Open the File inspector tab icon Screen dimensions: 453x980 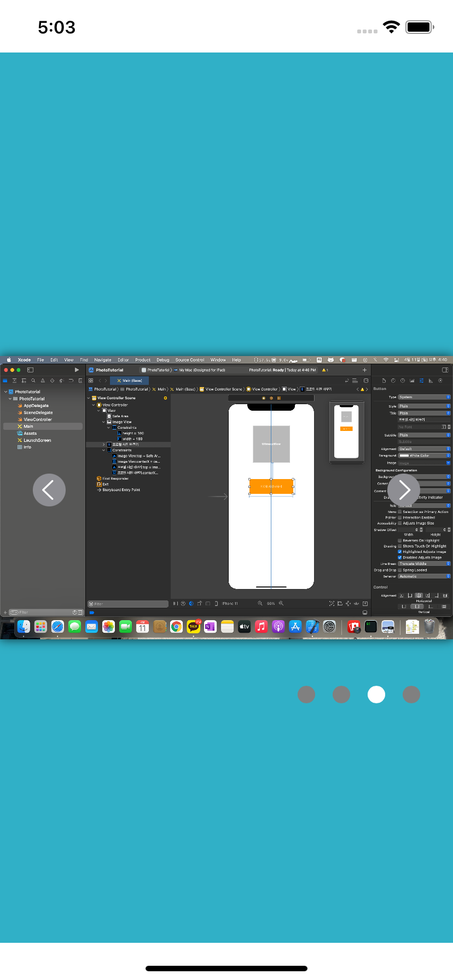tap(384, 381)
